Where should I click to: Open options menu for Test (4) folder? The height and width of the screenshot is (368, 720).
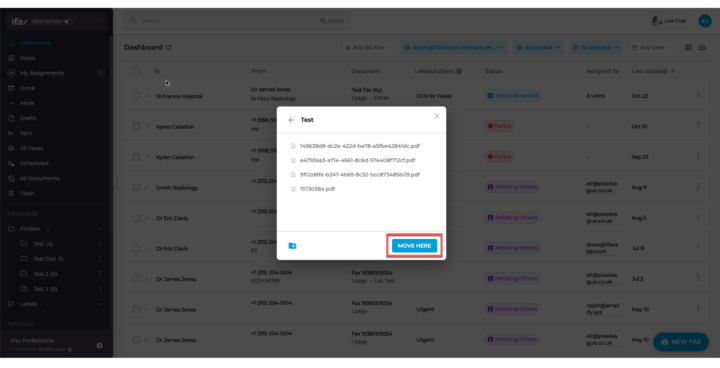[x=101, y=244]
